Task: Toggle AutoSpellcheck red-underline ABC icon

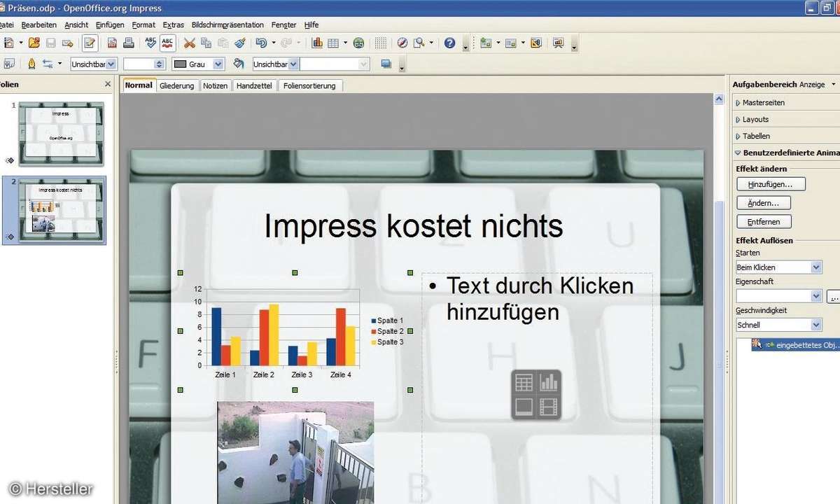Action: click(168, 43)
